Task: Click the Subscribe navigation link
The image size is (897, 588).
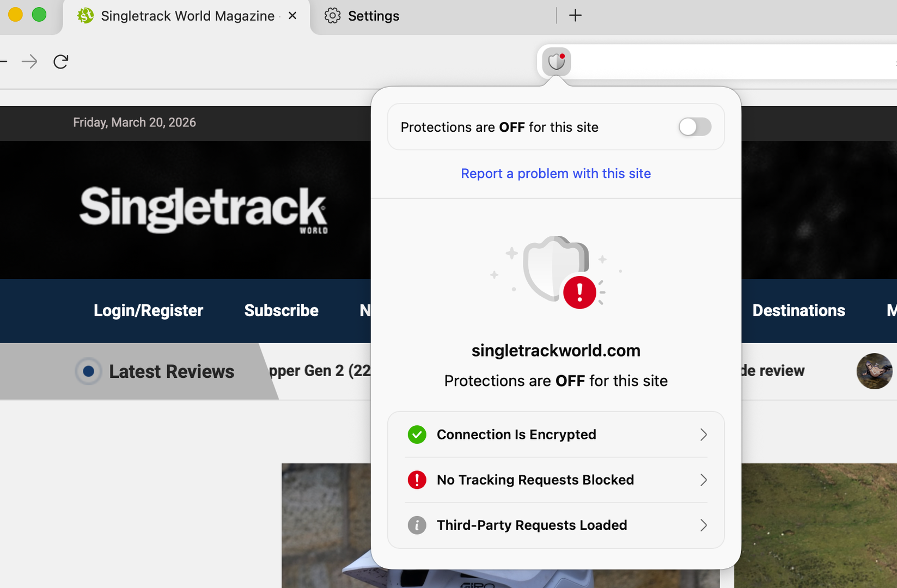Action: click(281, 310)
